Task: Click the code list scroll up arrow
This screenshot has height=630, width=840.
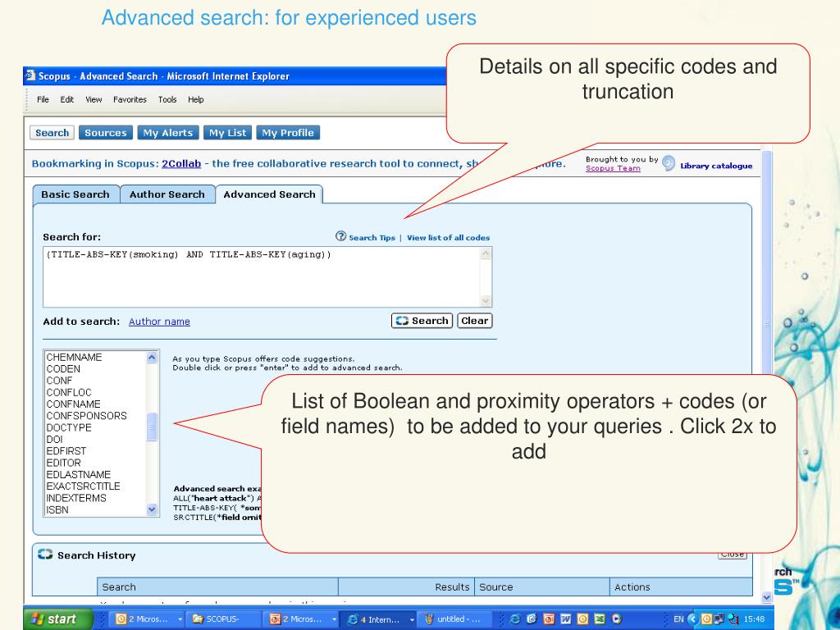Action: [x=152, y=358]
